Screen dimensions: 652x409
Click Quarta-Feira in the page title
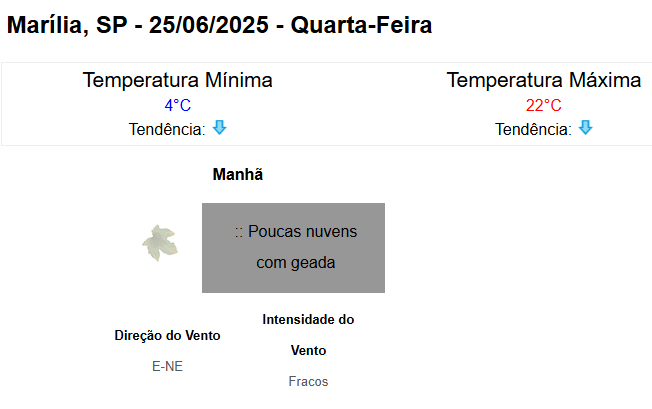tap(361, 26)
